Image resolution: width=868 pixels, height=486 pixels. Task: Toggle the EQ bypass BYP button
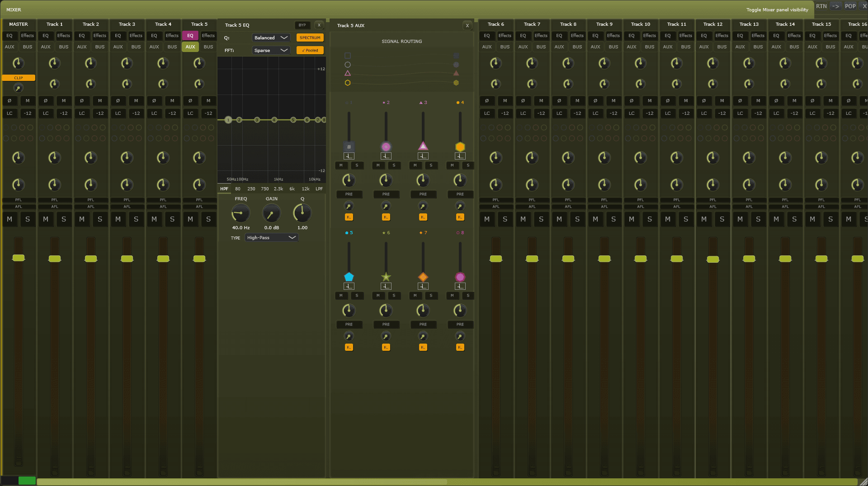302,25
